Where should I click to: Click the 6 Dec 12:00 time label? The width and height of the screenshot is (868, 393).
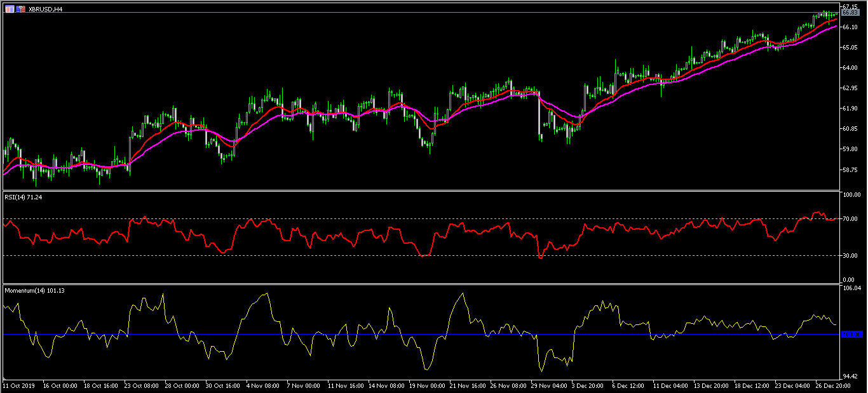tap(628, 385)
